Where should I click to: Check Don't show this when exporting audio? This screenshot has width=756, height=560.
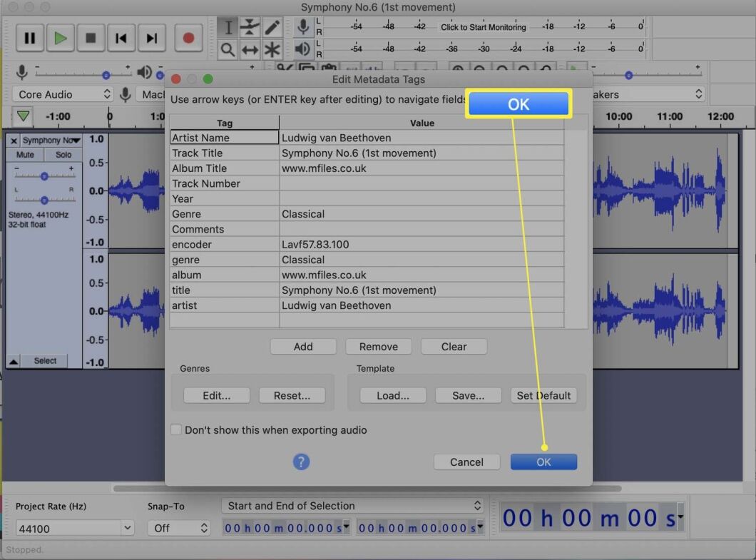click(x=175, y=430)
